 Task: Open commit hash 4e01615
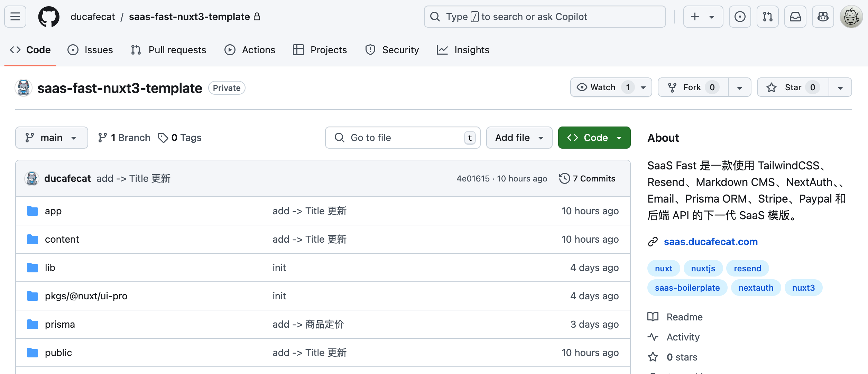tap(473, 178)
